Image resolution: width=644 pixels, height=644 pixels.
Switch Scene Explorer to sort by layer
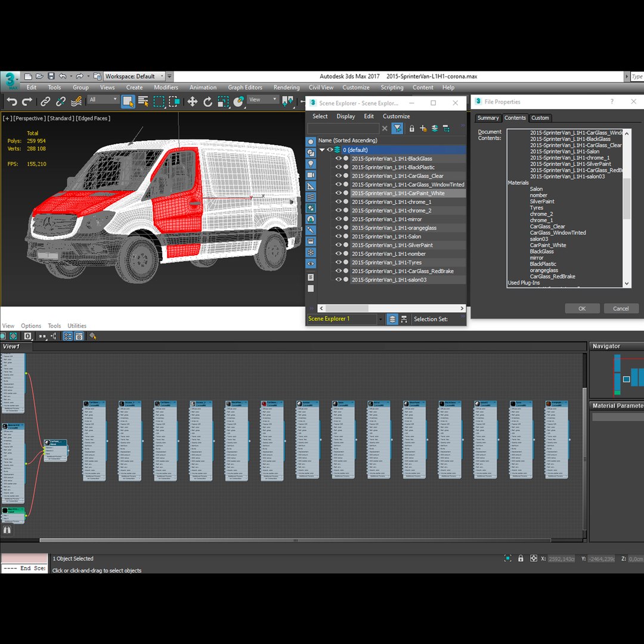click(392, 319)
